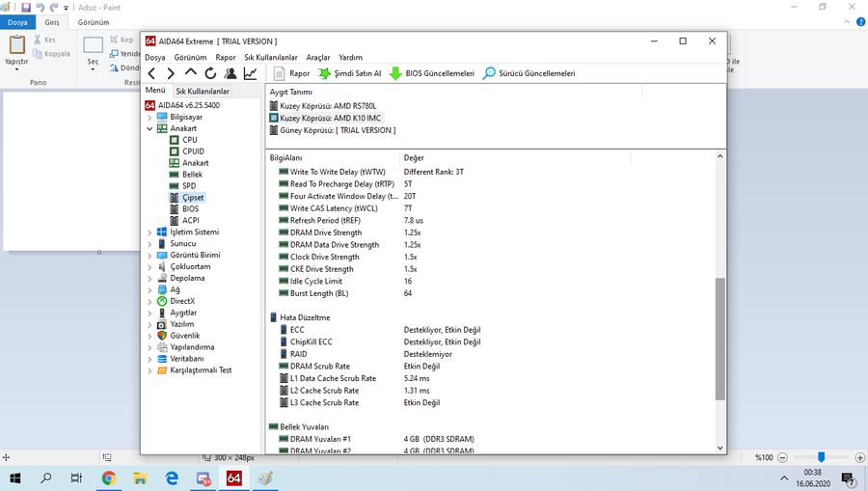The width and height of the screenshot is (868, 491).
Task: Expand the Depolama node
Action: [149, 279]
